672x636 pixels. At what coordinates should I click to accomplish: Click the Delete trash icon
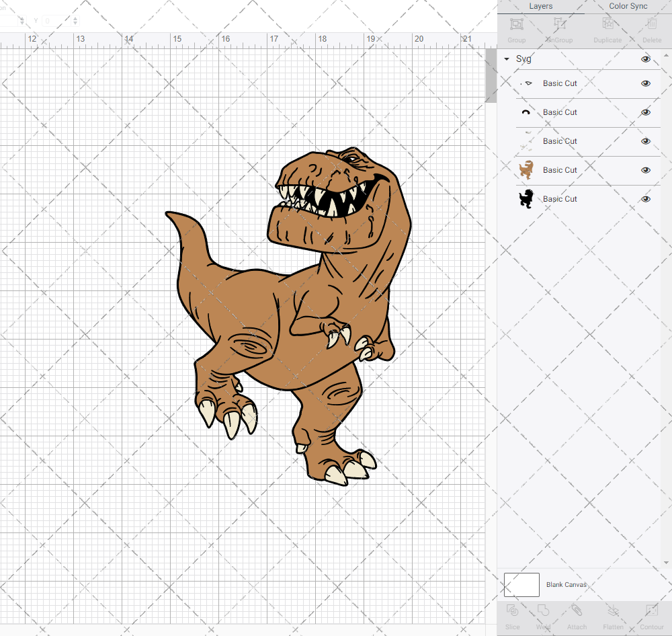(x=652, y=24)
